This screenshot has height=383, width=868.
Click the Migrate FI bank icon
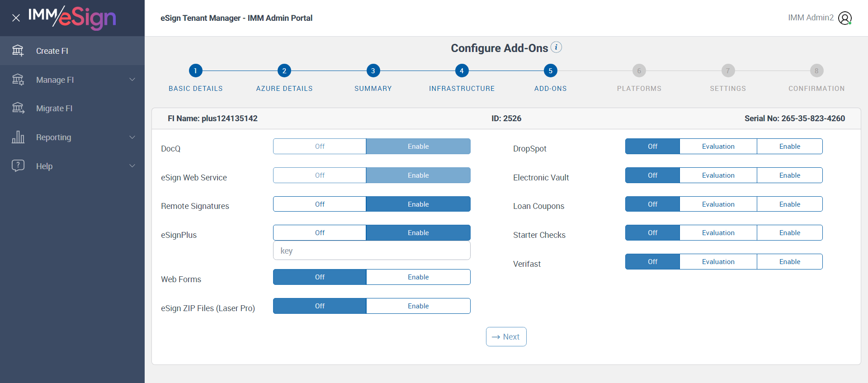18,108
